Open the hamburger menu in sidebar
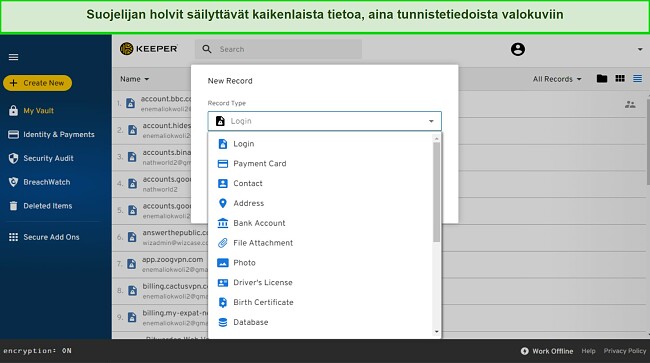 coord(13,57)
